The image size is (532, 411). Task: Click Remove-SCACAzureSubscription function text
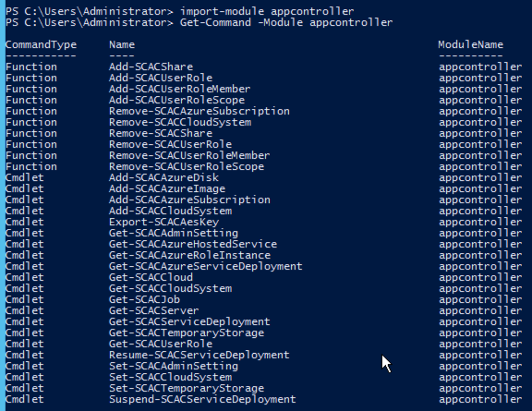[199, 112]
